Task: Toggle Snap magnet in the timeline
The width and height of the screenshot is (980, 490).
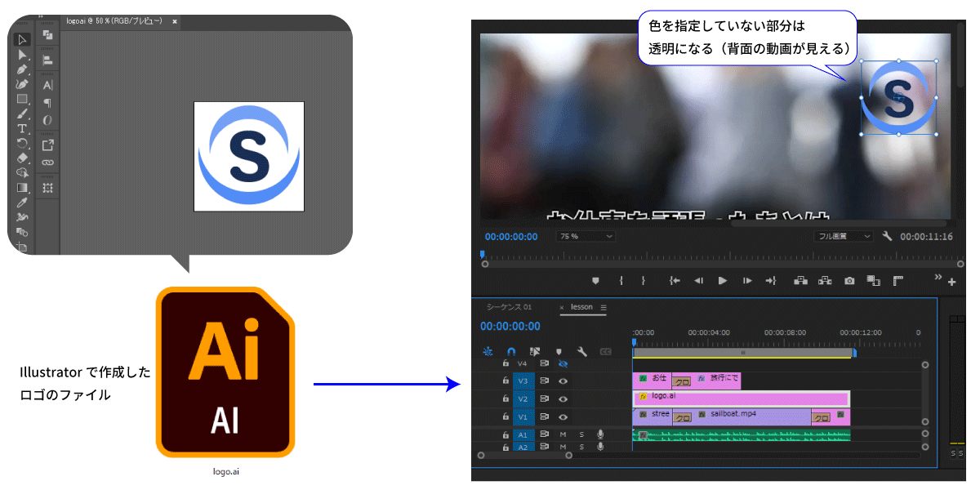Action: (x=511, y=352)
